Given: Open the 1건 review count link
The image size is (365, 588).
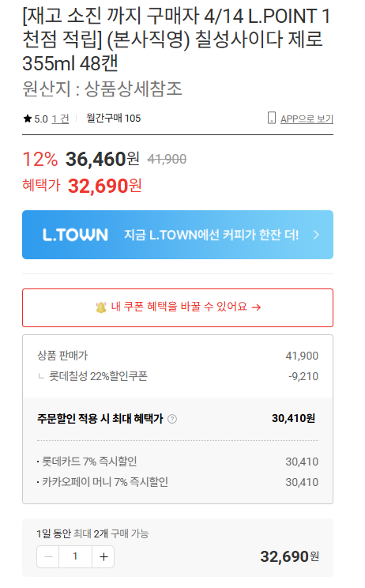Looking at the screenshot, I should (x=60, y=119).
